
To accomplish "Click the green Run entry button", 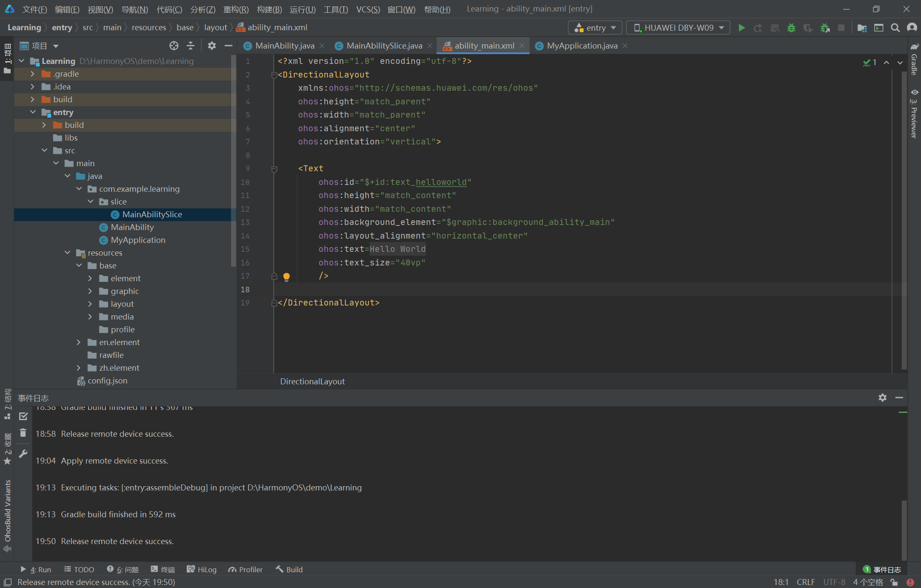I will 741,28.
